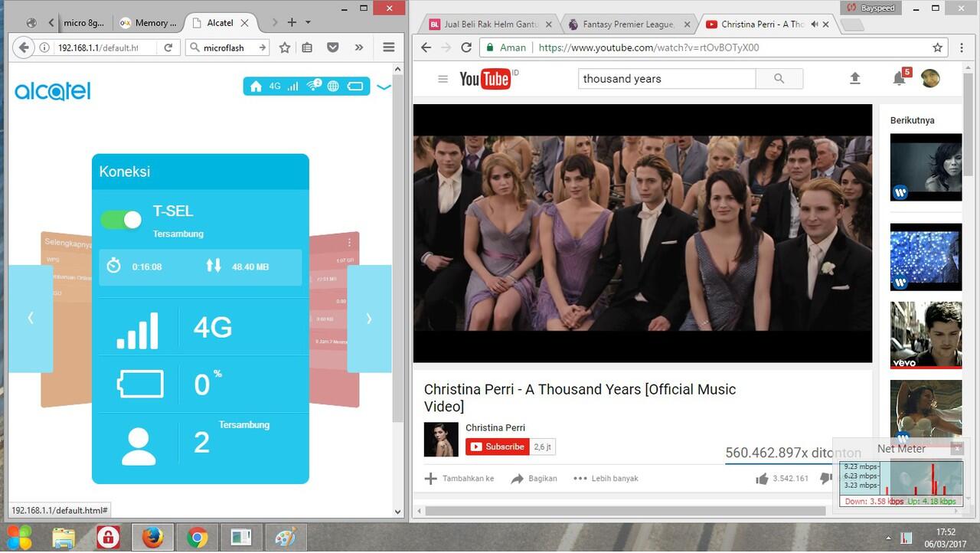Click the Firefox search box with microflash
This screenshot has width=980, height=553.
coord(227,47)
